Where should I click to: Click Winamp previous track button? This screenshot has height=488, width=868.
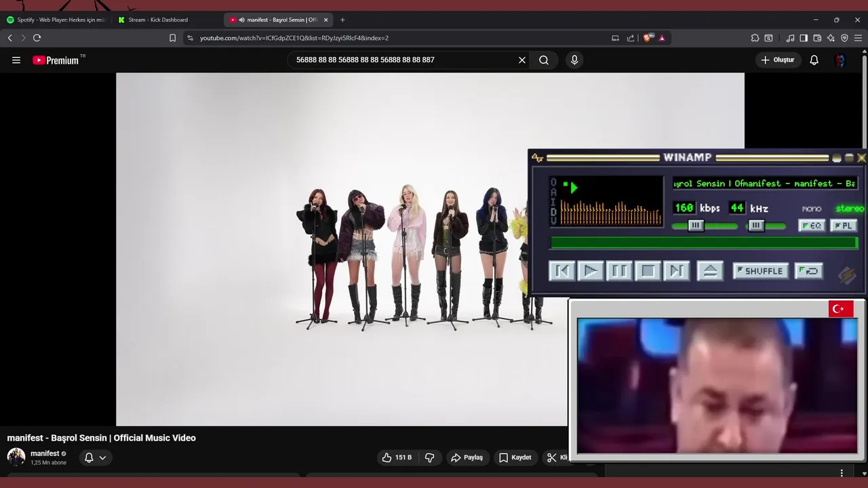(562, 271)
